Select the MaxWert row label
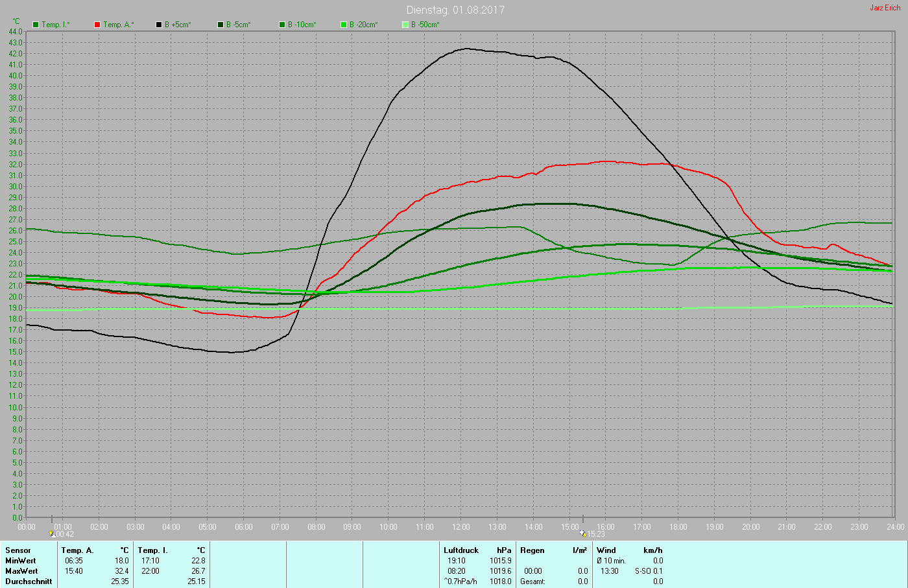908x588 pixels. point(21,571)
